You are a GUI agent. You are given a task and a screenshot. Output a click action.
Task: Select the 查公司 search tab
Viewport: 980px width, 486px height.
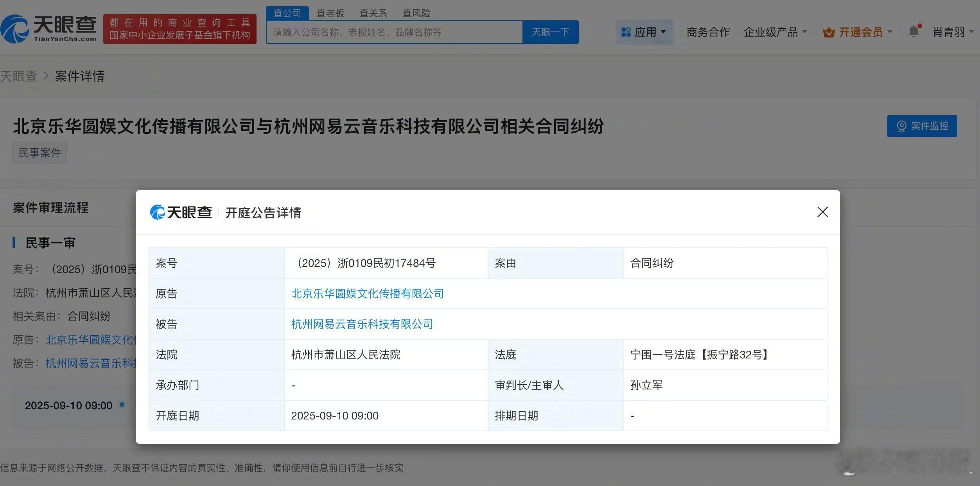pyautogui.click(x=287, y=13)
